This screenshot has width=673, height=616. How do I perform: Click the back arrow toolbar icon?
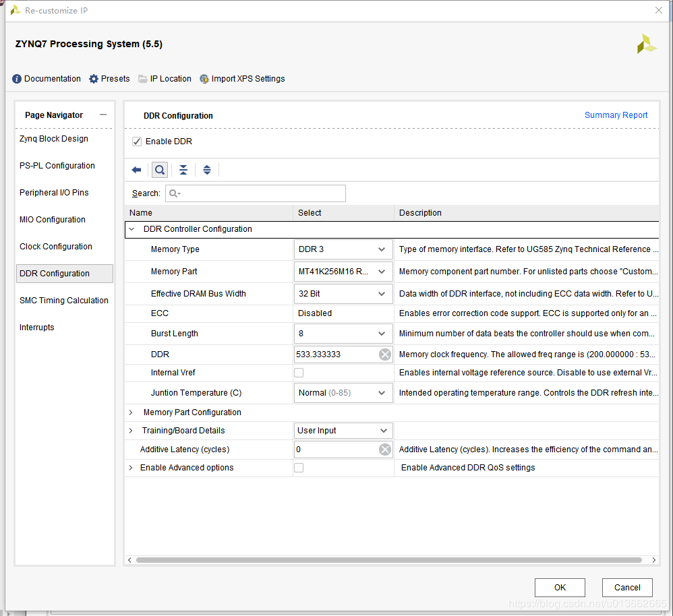point(136,170)
